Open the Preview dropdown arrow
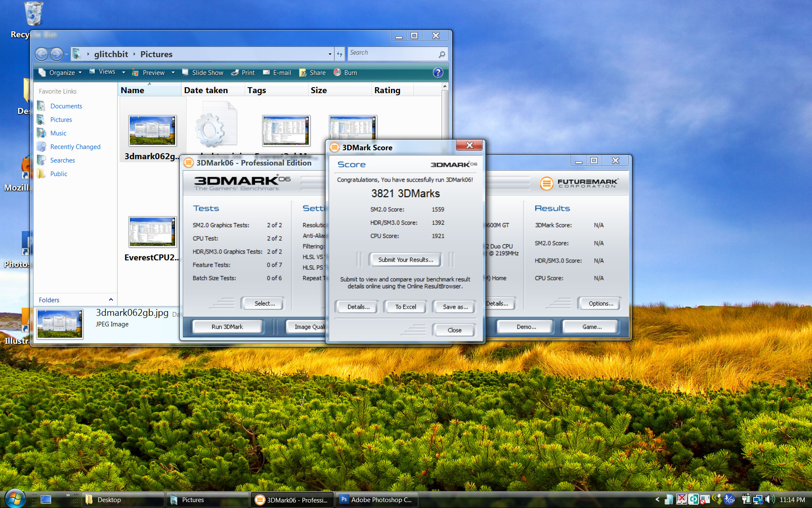Image resolution: width=812 pixels, height=508 pixels. point(173,72)
